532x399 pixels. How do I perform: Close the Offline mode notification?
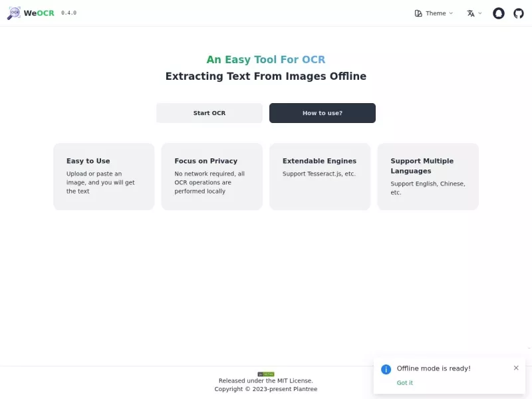(516, 368)
